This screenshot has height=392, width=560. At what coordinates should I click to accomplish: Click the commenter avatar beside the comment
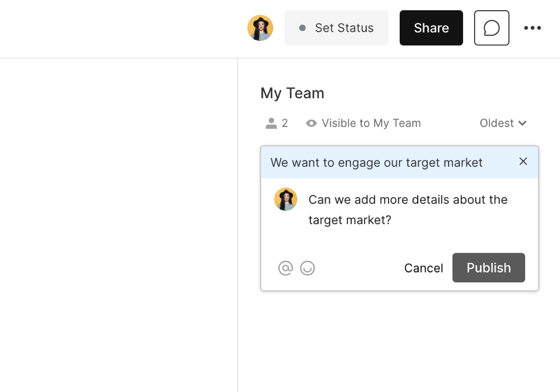[x=286, y=199]
